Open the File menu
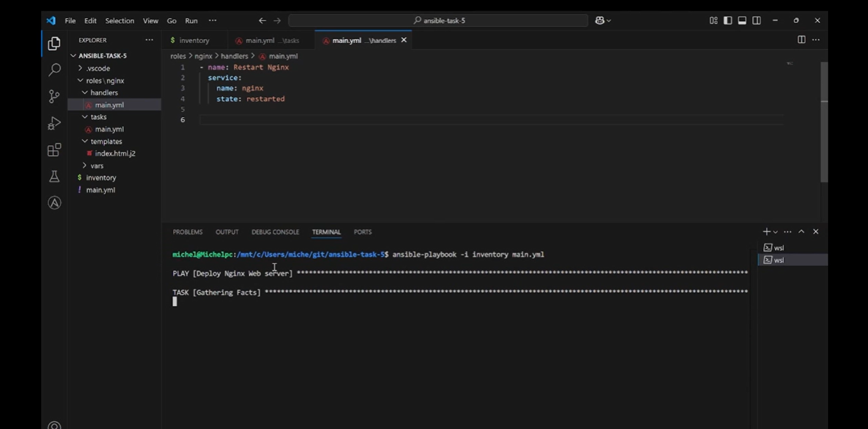 (x=70, y=21)
